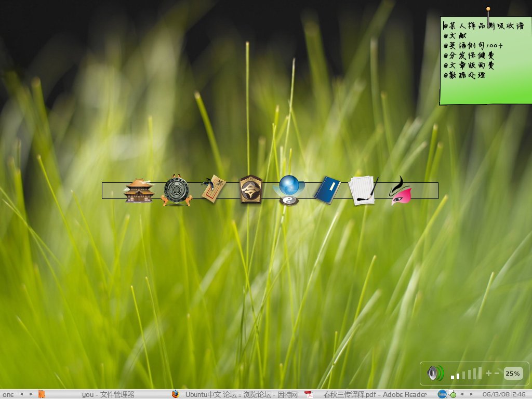Click the previous workspace arrow beside 'one'
This screenshot has width=532, height=399.
coord(21,394)
